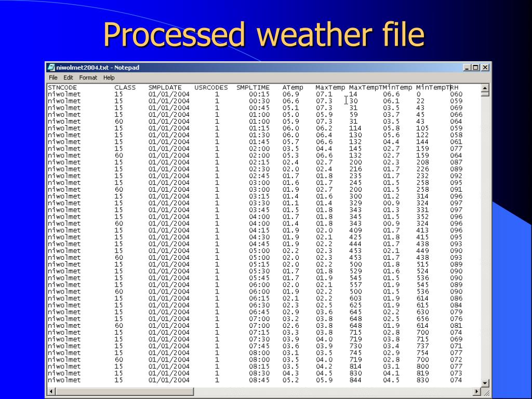Click the time value 03:45

click(x=259, y=210)
